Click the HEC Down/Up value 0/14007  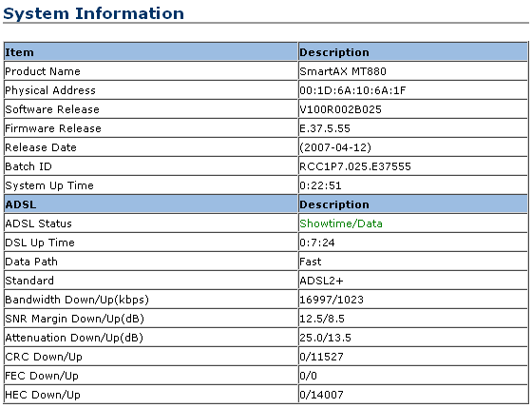pyautogui.click(x=321, y=395)
